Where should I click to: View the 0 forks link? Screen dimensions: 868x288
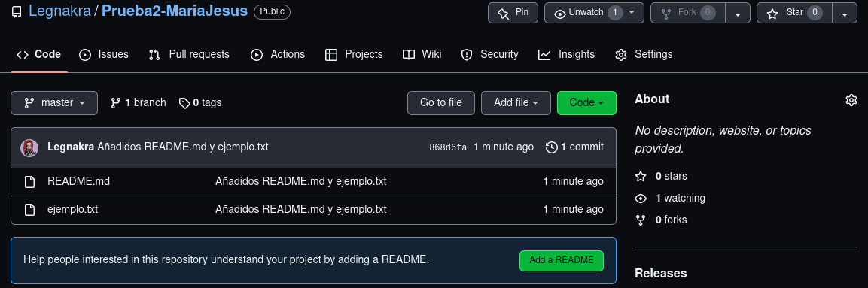[x=671, y=220]
